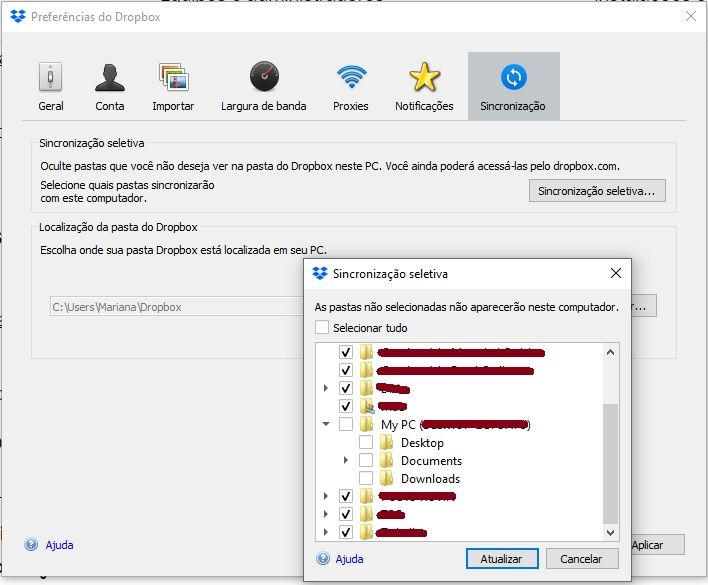Viewport: 708px width, 585px height.
Task: Select Documents folder name
Action: tap(431, 460)
